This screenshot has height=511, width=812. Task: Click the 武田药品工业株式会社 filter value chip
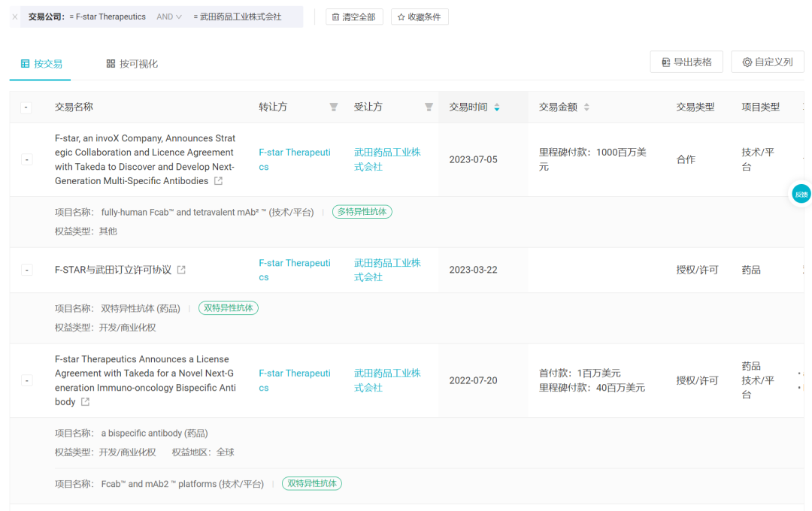(x=238, y=17)
